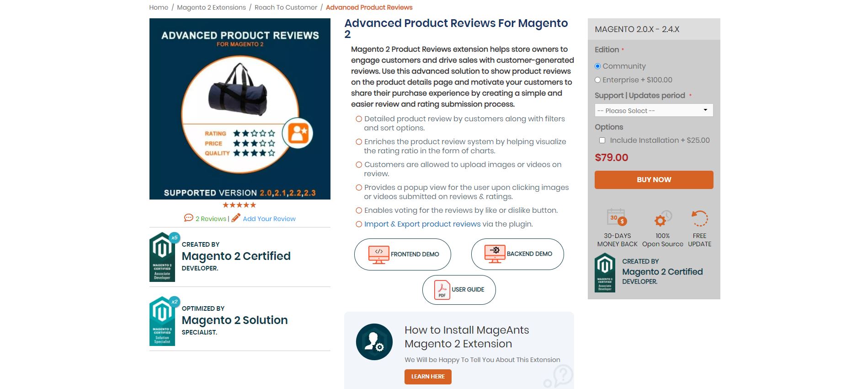
Task: Open the Home breadcrumb link
Action: click(x=159, y=7)
